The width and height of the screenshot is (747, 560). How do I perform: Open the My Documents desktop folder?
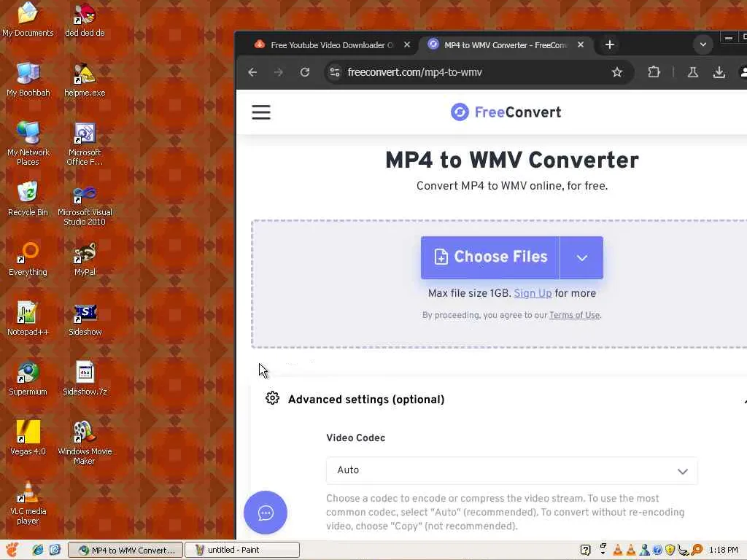[x=28, y=20]
